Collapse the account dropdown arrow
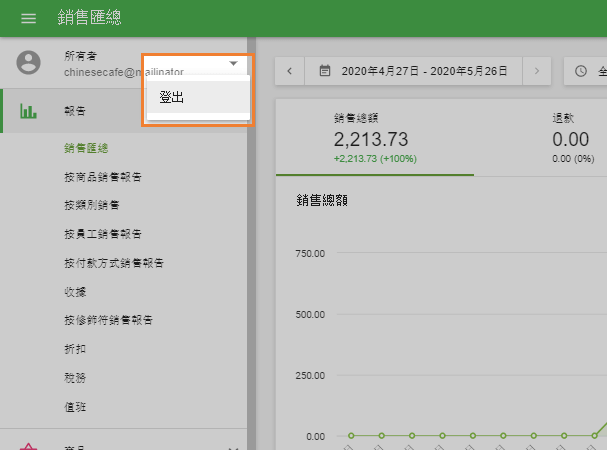The image size is (607, 450). 233,63
